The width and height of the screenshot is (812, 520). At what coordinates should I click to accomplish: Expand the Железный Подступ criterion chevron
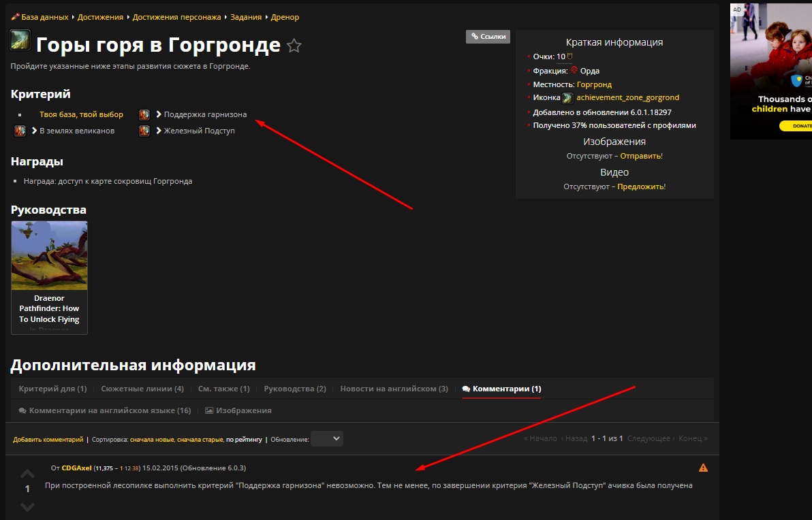159,131
